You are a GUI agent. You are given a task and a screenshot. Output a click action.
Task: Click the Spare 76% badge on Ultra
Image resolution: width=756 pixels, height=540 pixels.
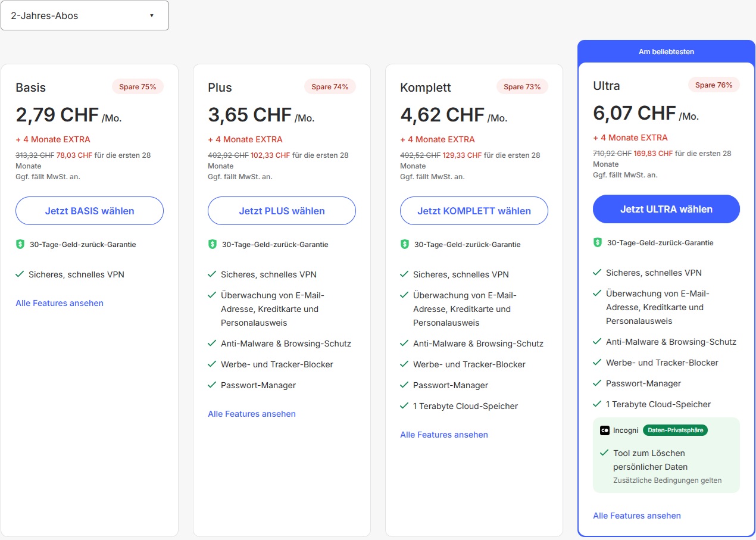click(x=714, y=85)
